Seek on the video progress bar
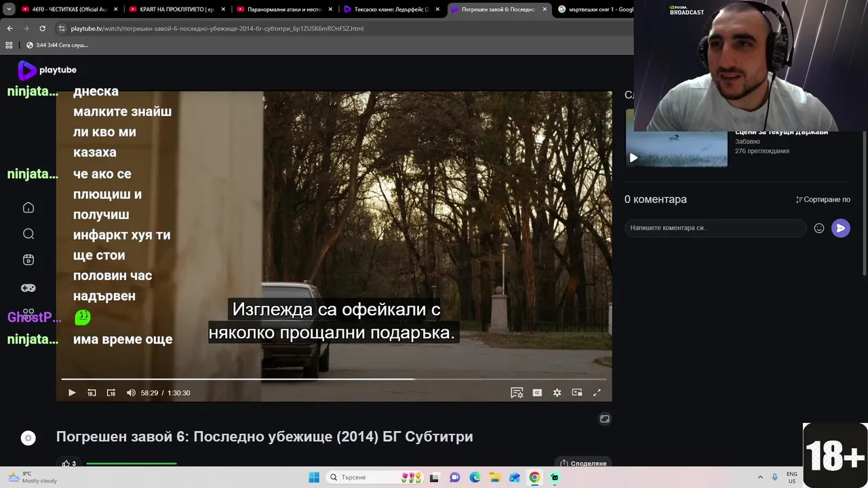 (x=334, y=379)
